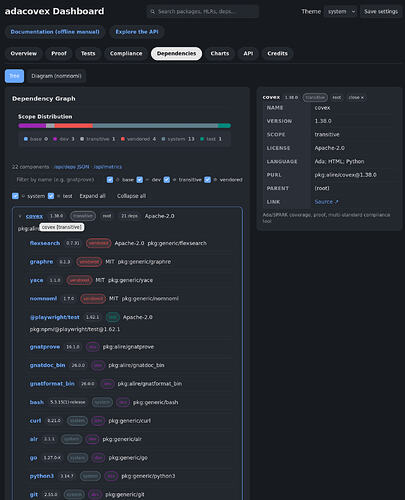The image size is (405, 500).
Task: Select the python3 dependency
Action: point(42,476)
